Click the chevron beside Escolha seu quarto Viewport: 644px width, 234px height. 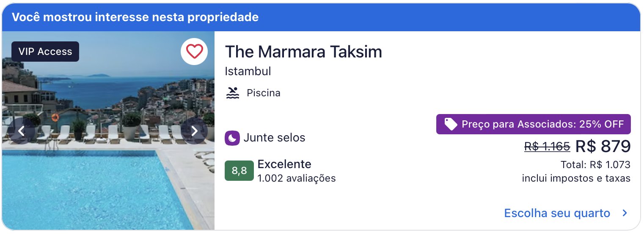coord(625,213)
